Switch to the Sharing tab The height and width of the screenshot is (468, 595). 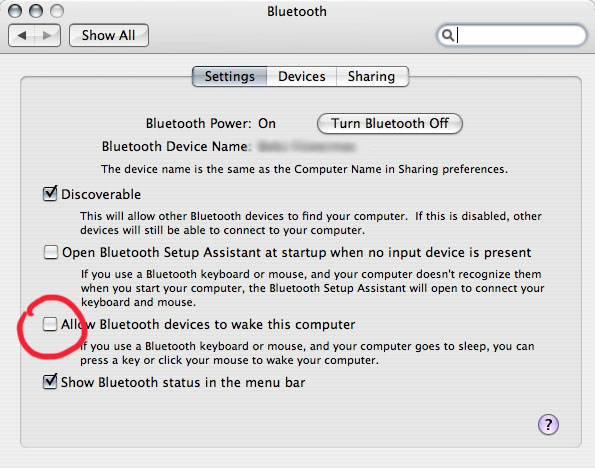point(371,77)
